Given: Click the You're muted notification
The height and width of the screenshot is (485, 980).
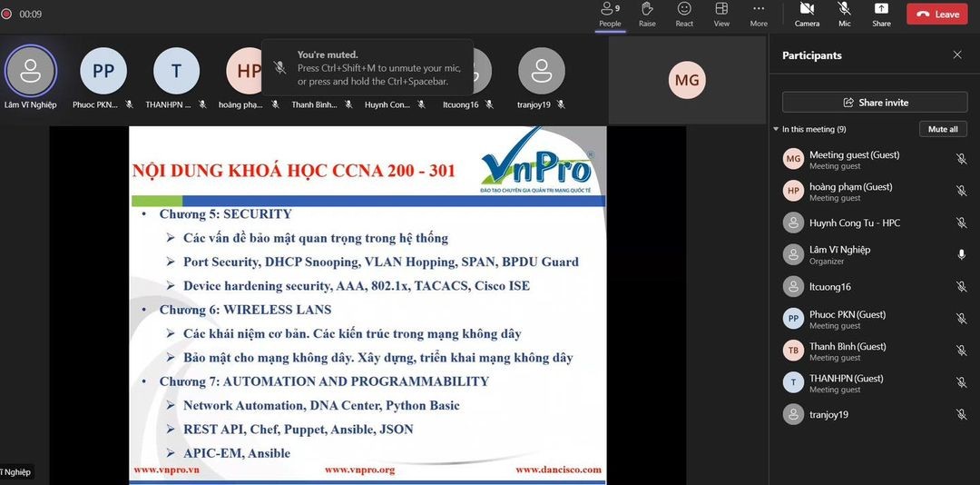Looking at the screenshot, I should point(367,67).
